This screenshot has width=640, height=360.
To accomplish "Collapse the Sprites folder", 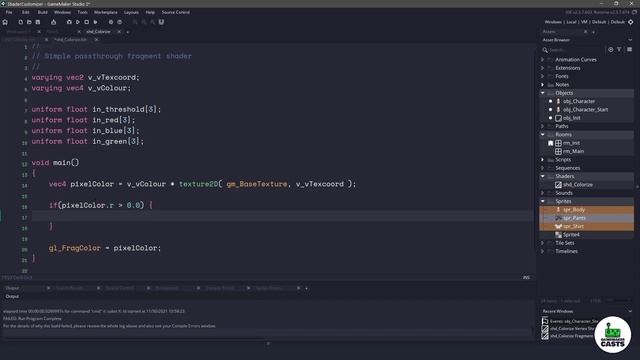I will (542, 201).
